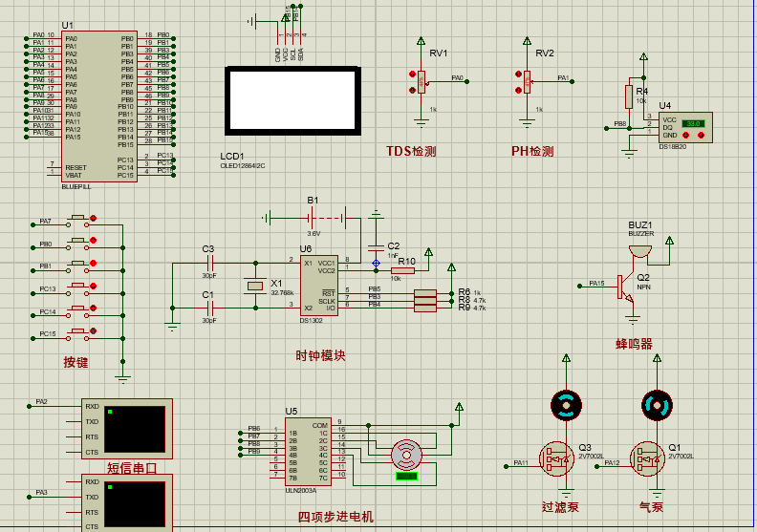Click the DS18B20 part name text

[673, 147]
